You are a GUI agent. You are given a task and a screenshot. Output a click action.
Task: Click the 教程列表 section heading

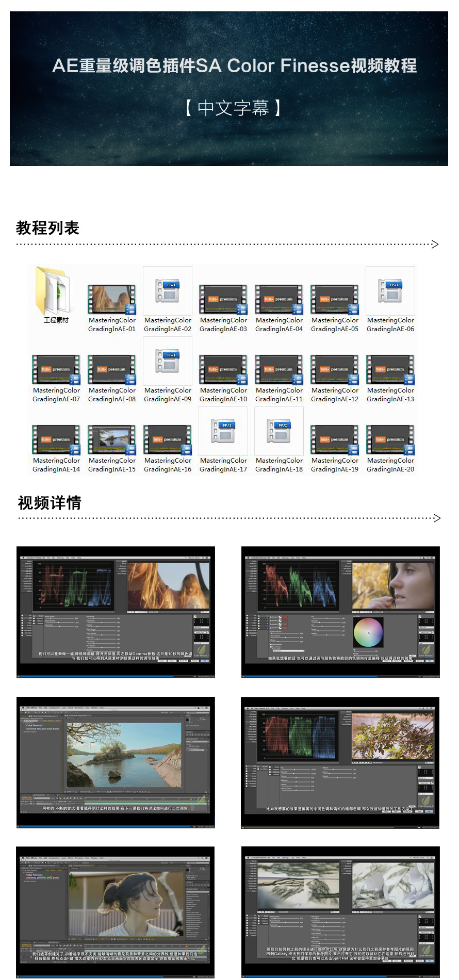[47, 228]
